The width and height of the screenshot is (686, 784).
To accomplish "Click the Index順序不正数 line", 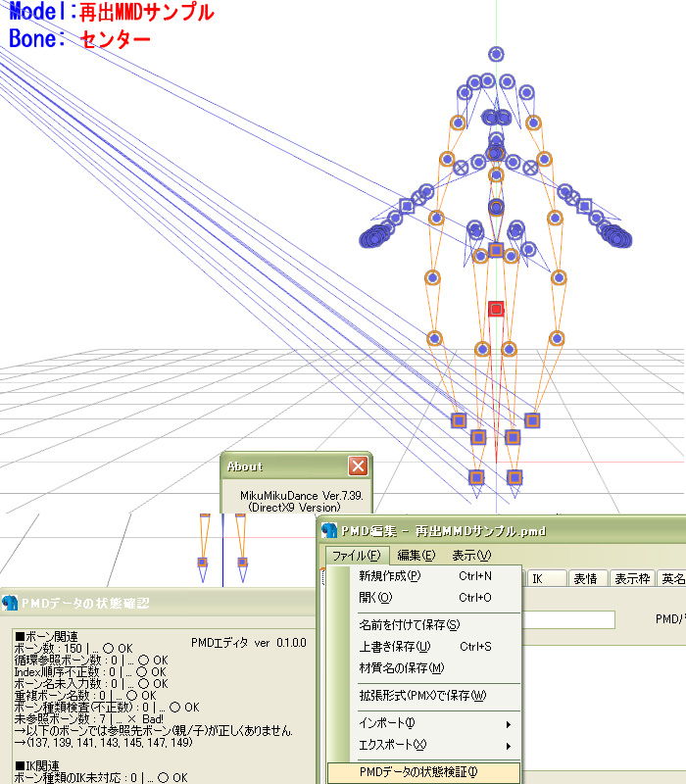I will click(x=91, y=672).
